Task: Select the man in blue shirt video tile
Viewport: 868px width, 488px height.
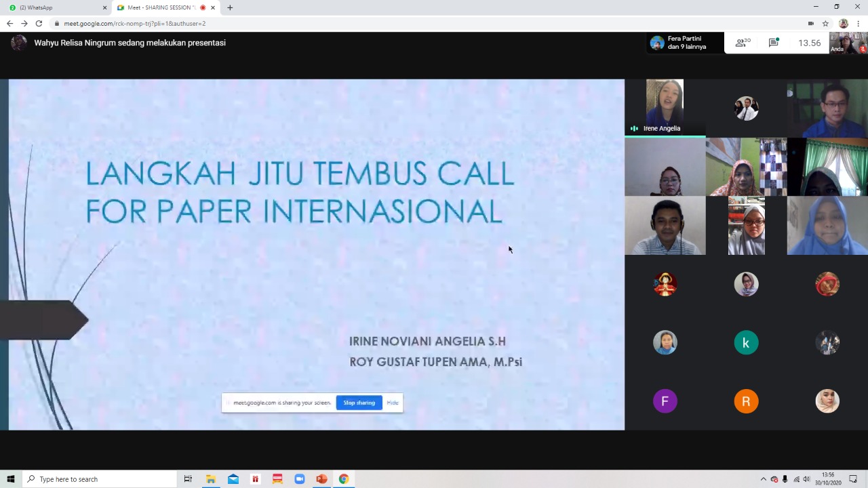Action: [x=827, y=108]
